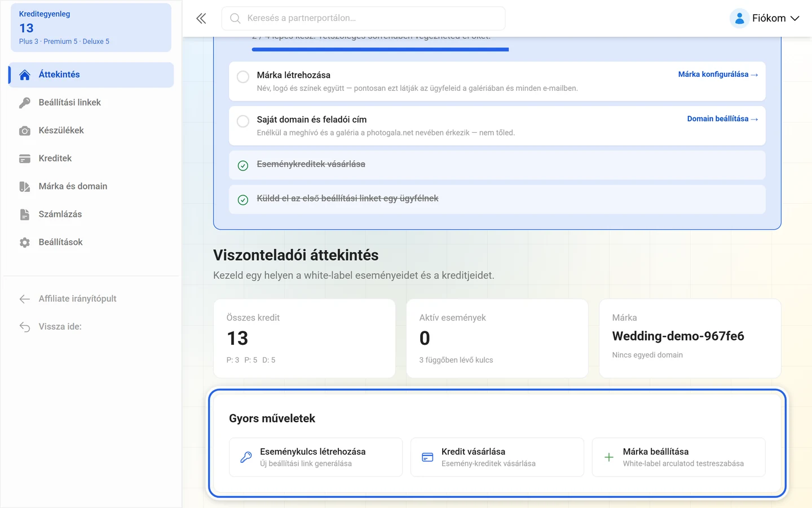Click the Márka beállítása quick action title

[655, 452]
